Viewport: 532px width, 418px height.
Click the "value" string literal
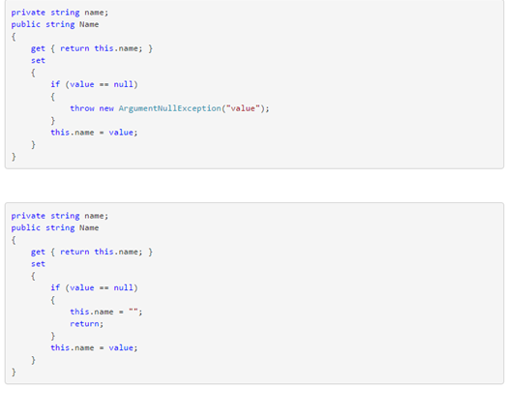point(243,108)
